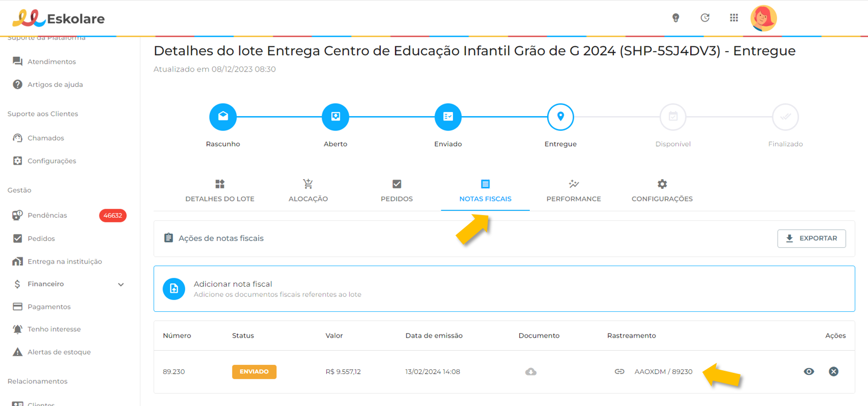Select the Rascunho step circle

(223, 117)
